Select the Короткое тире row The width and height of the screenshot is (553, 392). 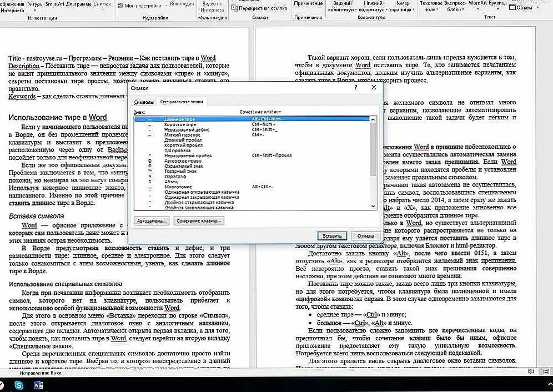click(x=252, y=124)
